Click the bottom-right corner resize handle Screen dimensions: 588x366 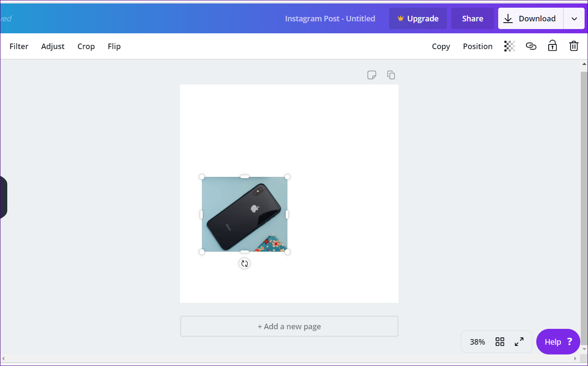(287, 252)
